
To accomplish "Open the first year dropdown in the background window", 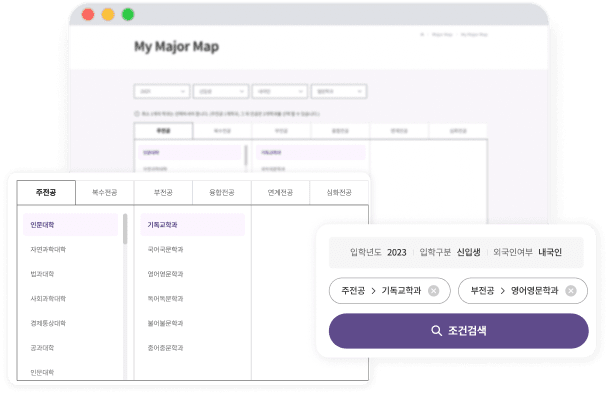I will 162,91.
